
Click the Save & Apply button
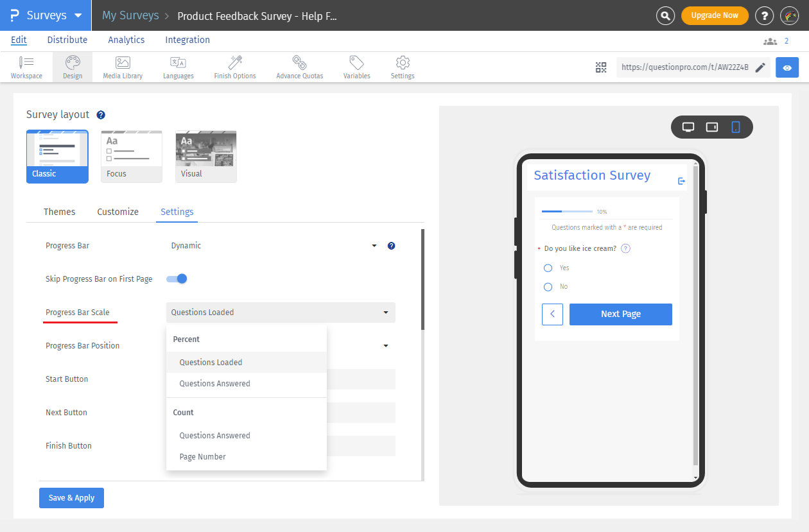click(71, 498)
